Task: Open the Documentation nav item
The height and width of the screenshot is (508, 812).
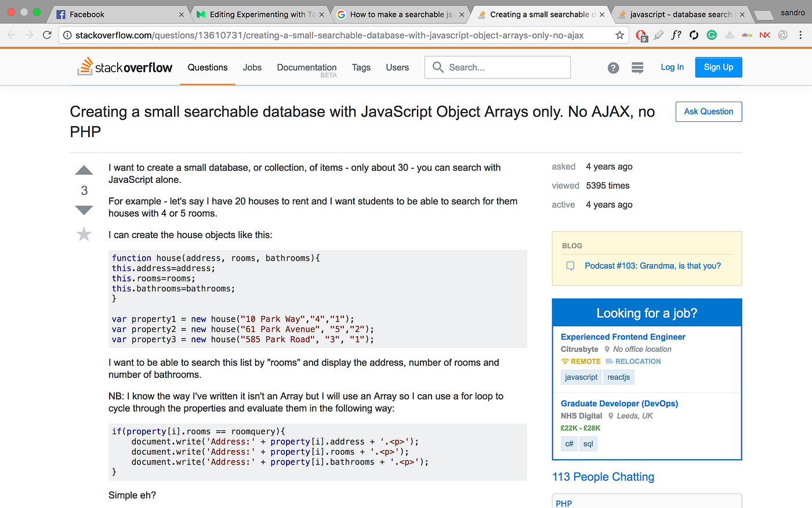Action: [307, 69]
